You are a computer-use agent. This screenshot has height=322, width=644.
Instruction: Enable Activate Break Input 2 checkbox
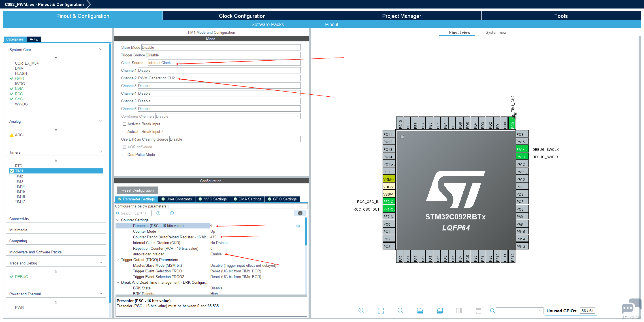click(x=124, y=132)
